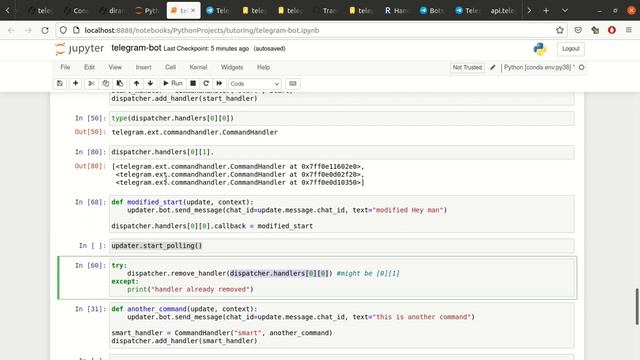Image resolution: width=640 pixels, height=360 pixels.
Task: Switch to the dirar browser tab
Action: point(111,11)
